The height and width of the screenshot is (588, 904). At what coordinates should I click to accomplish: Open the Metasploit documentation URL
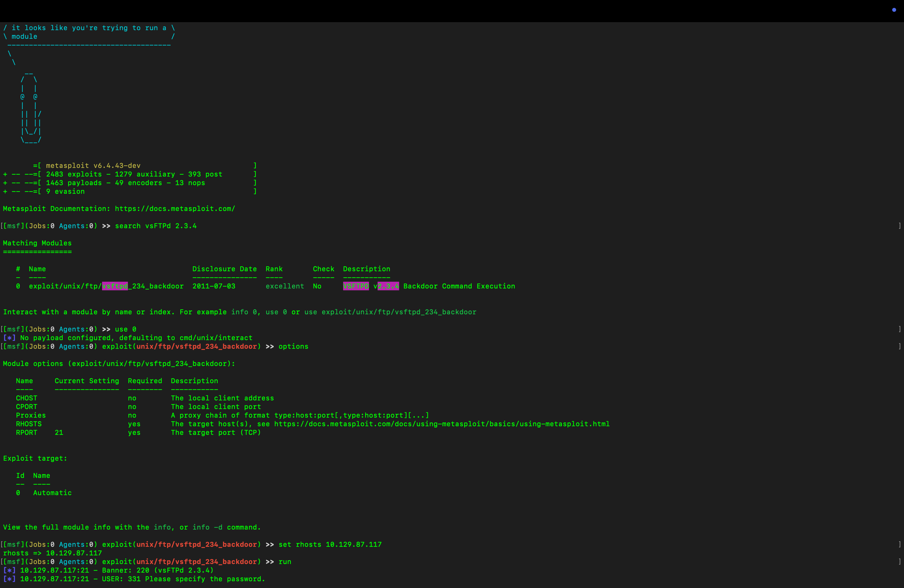tap(175, 209)
